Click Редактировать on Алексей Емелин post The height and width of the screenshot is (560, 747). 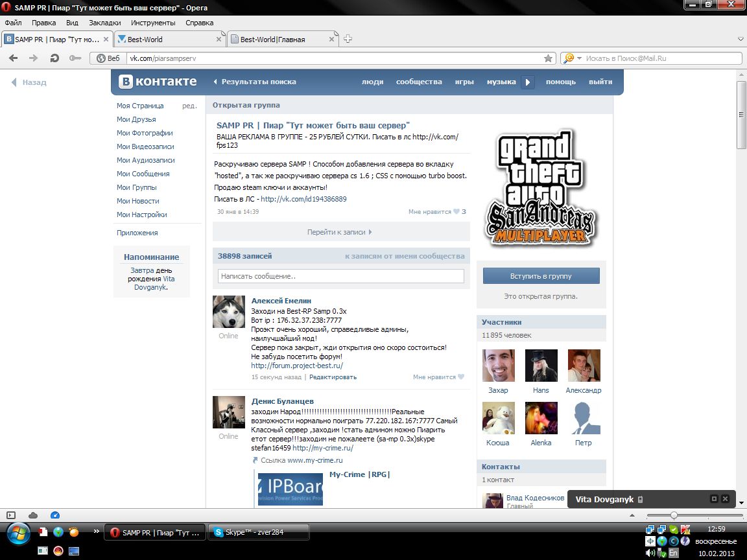pos(333,377)
